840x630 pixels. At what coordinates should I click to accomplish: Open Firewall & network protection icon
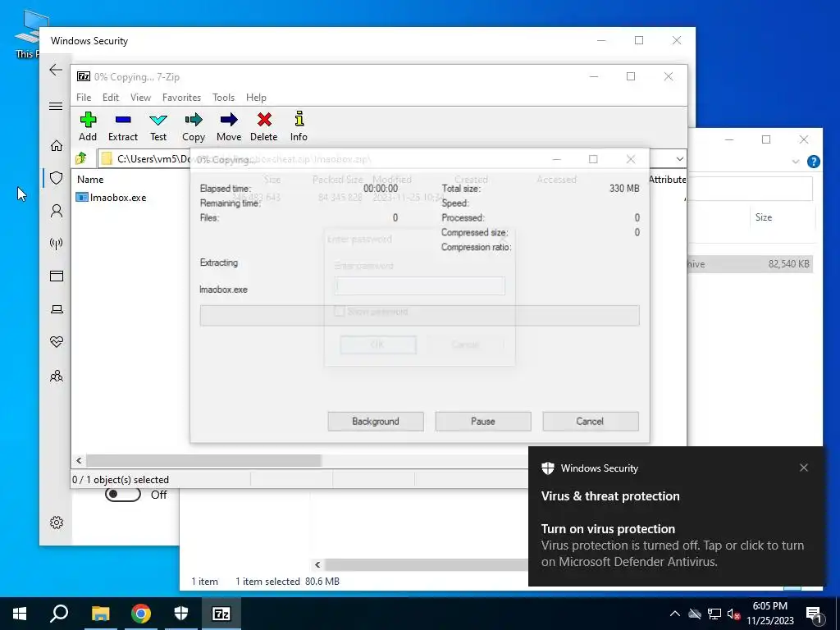(x=57, y=244)
